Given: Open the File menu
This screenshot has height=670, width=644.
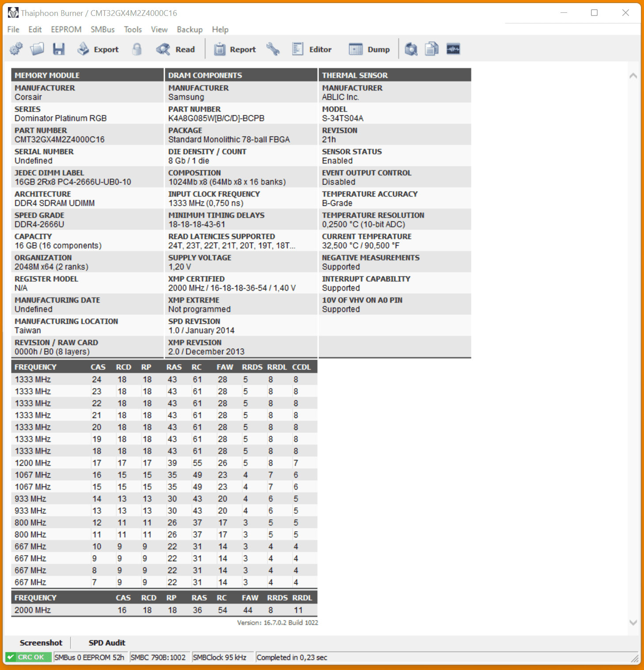Looking at the screenshot, I should point(13,30).
